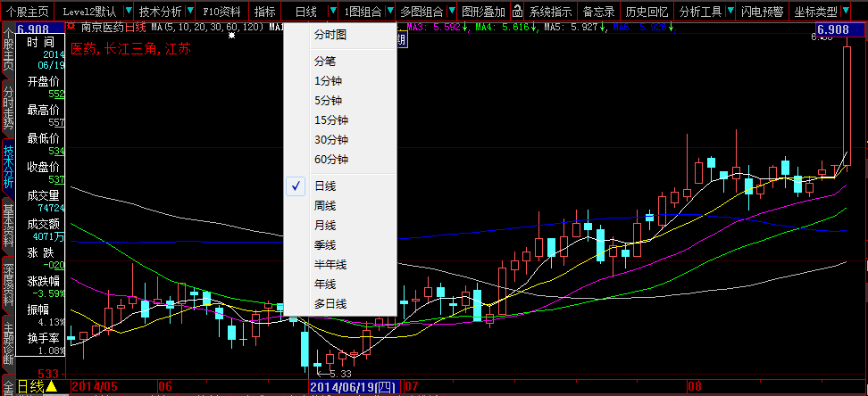Click the lock icon beside 图形叠加
This screenshot has height=396, width=868.
click(516, 11)
